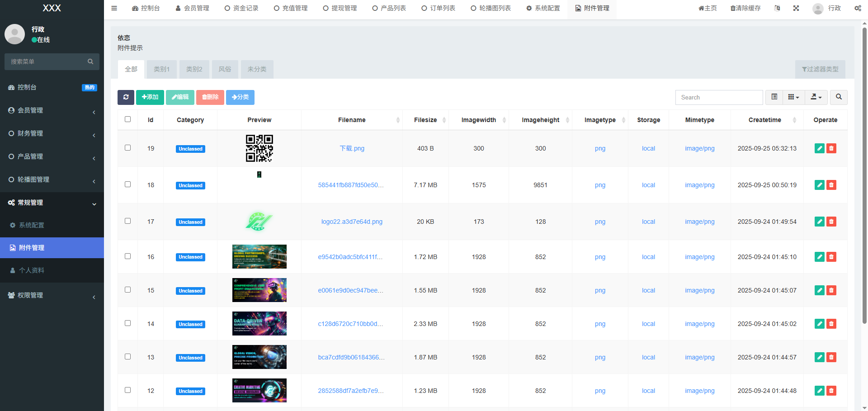Select the checkbox for row 15
The image size is (868, 411).
click(127, 290)
